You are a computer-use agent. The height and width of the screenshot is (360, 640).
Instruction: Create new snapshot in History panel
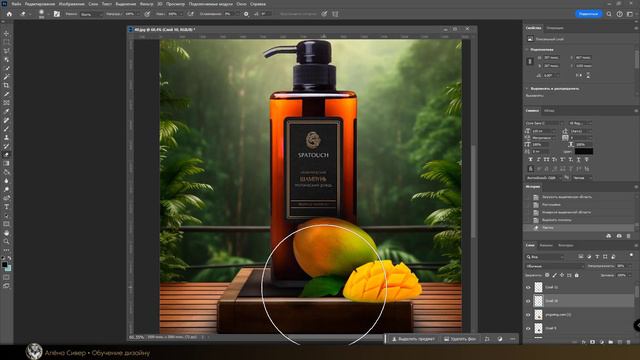(x=619, y=236)
